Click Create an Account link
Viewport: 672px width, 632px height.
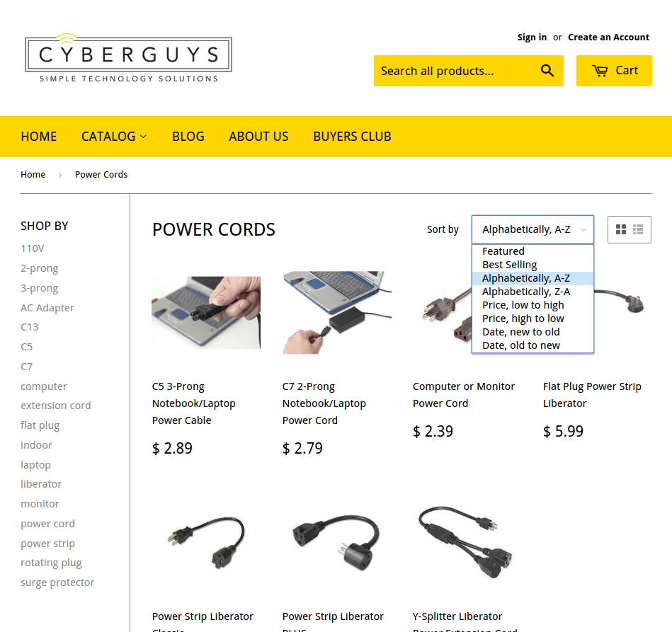[x=608, y=38]
